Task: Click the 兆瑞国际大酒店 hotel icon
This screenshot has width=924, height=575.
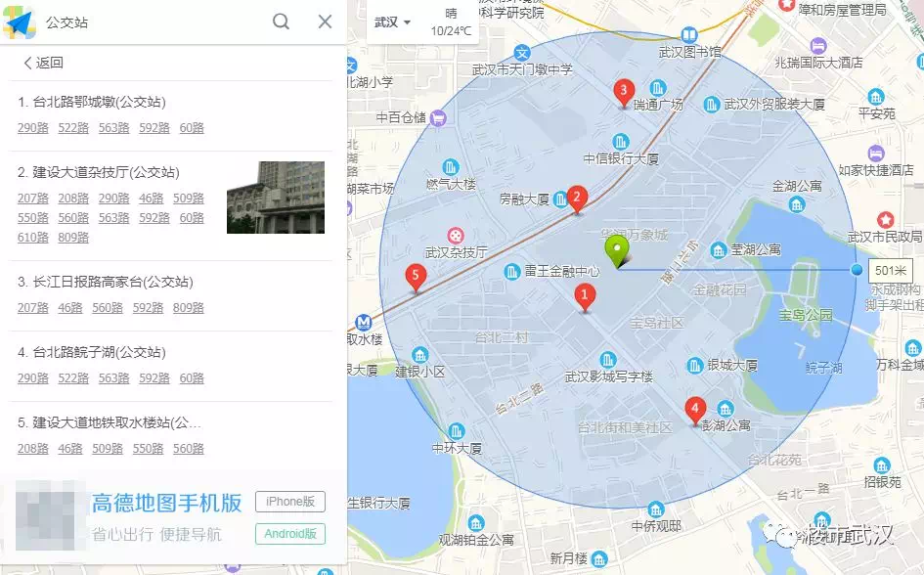Action: 818,45
